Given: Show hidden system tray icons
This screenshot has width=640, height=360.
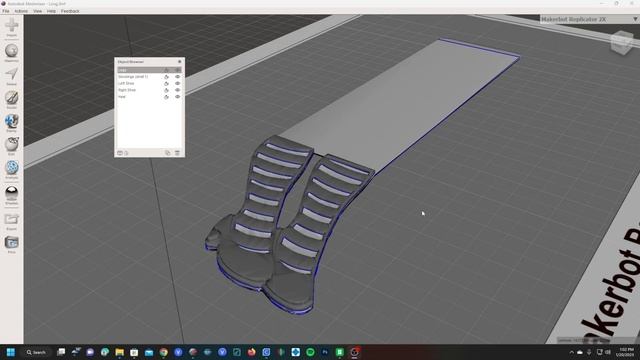Looking at the screenshot, I should (571, 352).
